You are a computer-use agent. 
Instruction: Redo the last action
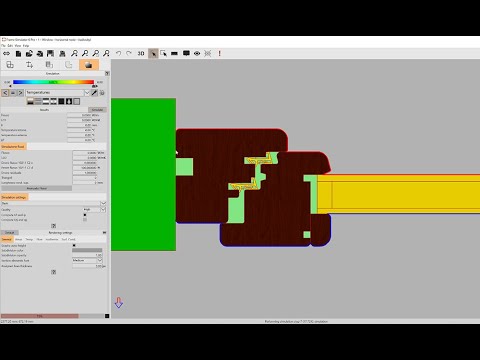click(129, 53)
